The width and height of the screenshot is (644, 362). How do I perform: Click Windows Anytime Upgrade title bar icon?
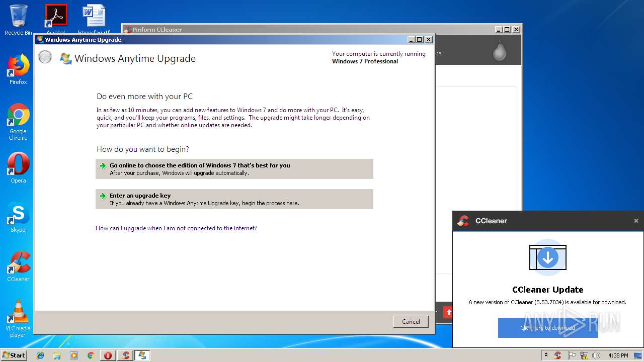[x=40, y=40]
